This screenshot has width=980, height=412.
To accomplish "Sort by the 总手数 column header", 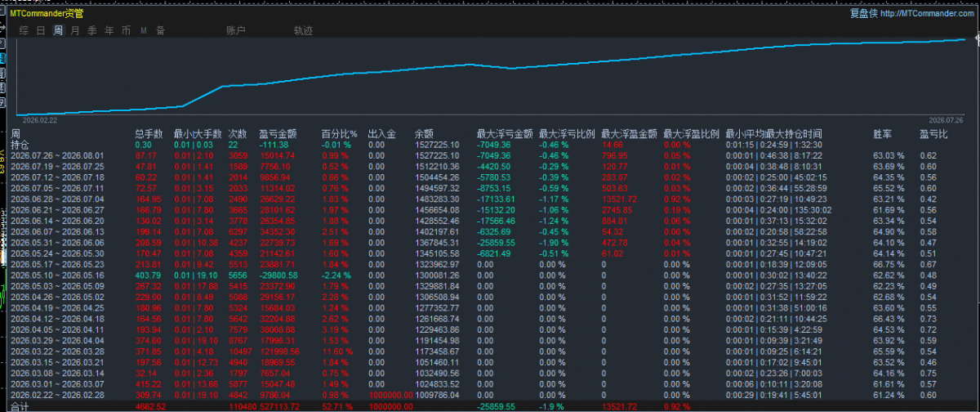I will pyautogui.click(x=149, y=133).
